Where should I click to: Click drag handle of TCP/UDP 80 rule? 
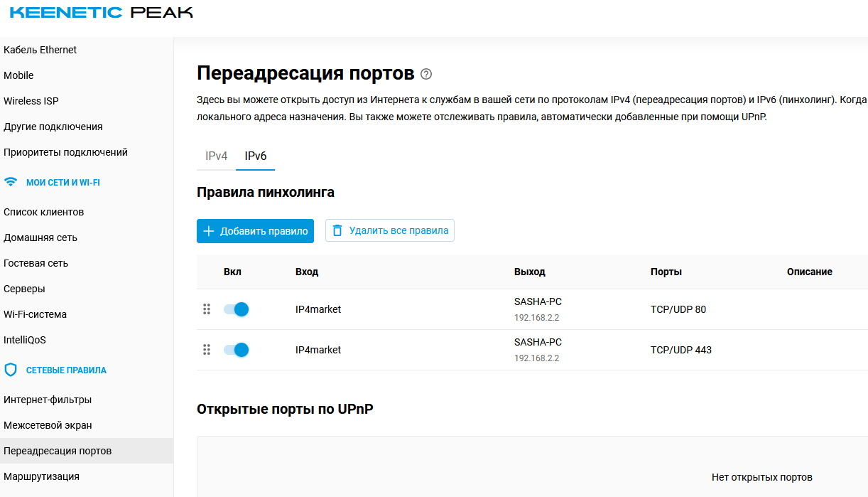[x=207, y=309]
